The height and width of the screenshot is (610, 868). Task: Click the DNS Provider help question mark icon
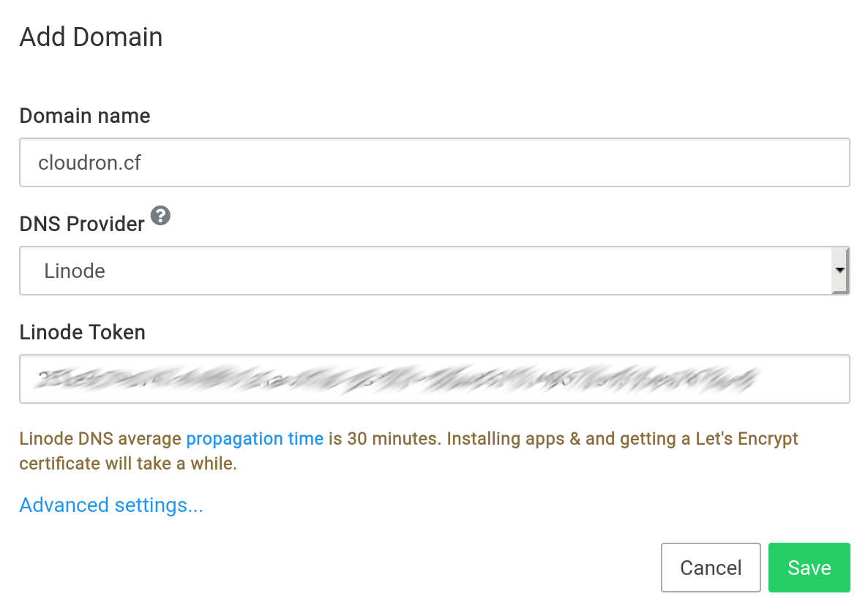160,216
